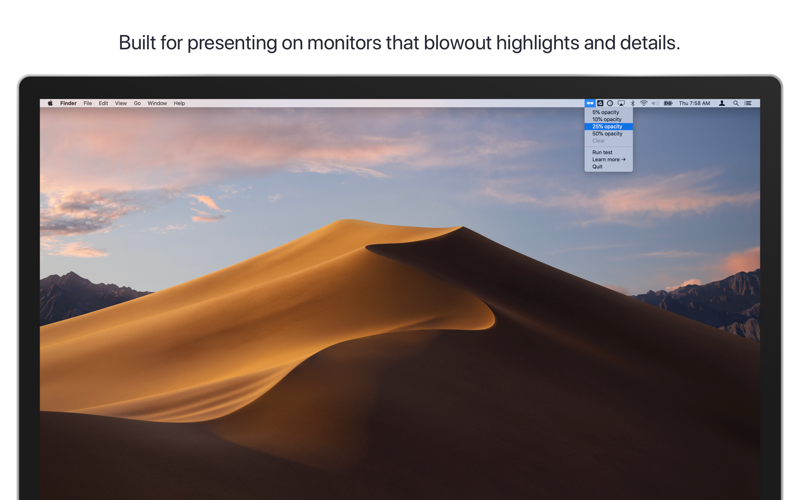
Task: Select 5% opacity
Action: tap(609, 112)
